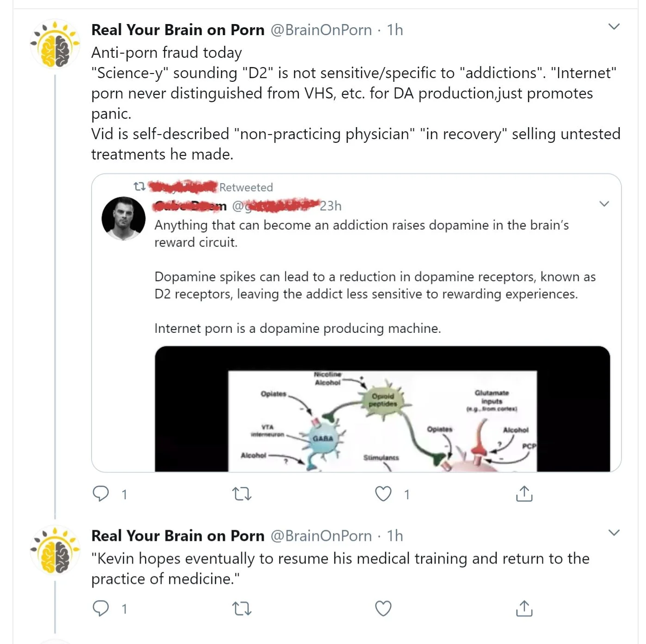Click the retweet icon beside Retweeted label
Screen dimensions: 646x644
[139, 187]
